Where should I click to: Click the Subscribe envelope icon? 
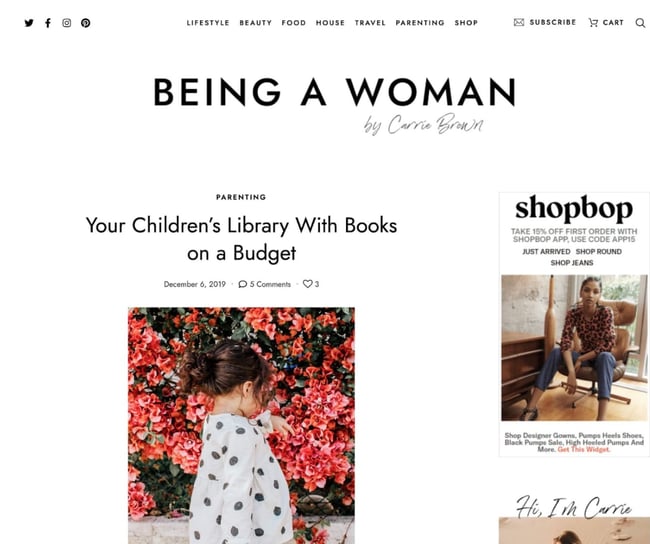tap(519, 22)
